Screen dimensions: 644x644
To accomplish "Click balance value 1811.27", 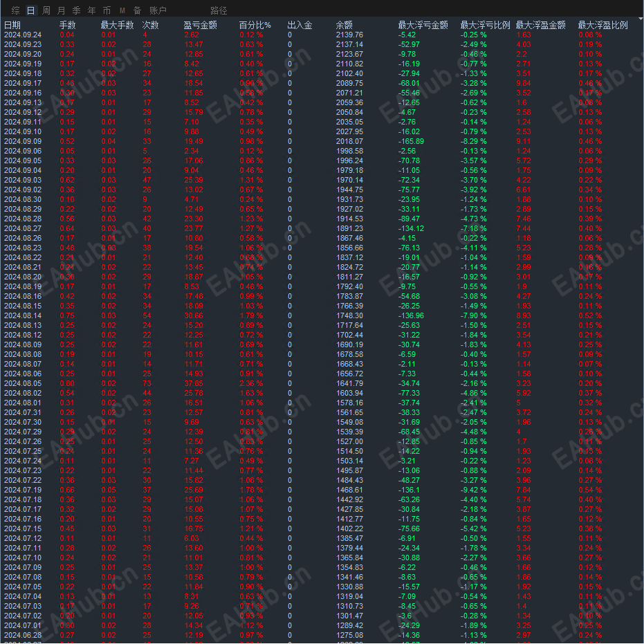I will (x=349, y=277).
